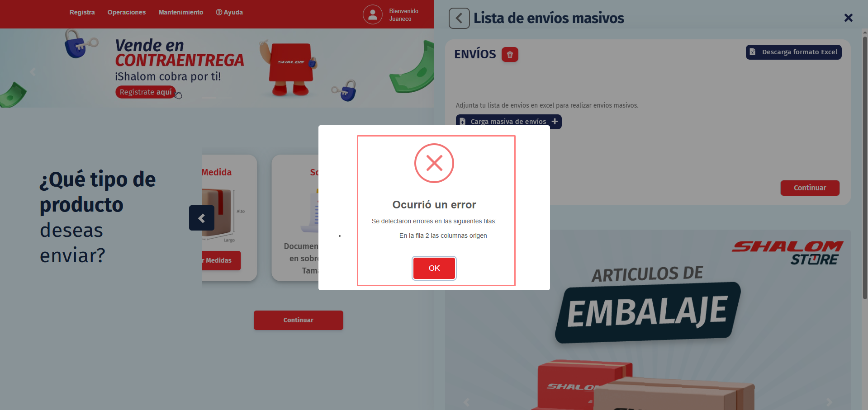868x410 pixels.
Task: Click the red X error icon in dialog
Action: (434, 163)
